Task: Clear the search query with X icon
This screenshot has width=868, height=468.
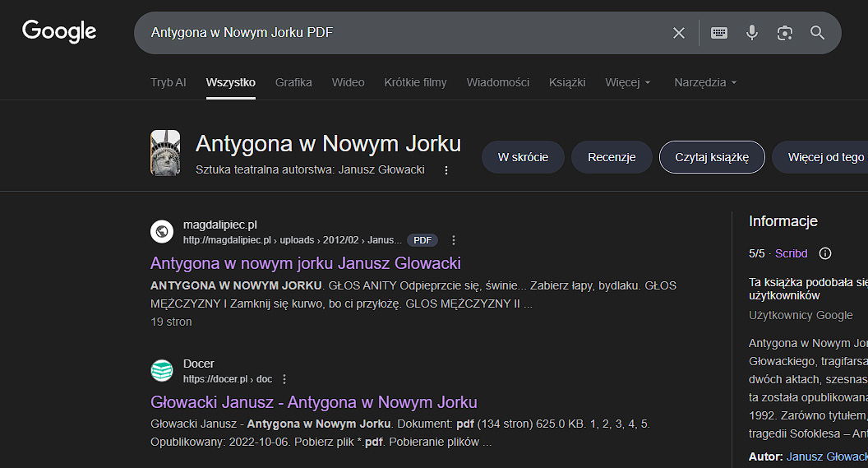Action: click(679, 33)
